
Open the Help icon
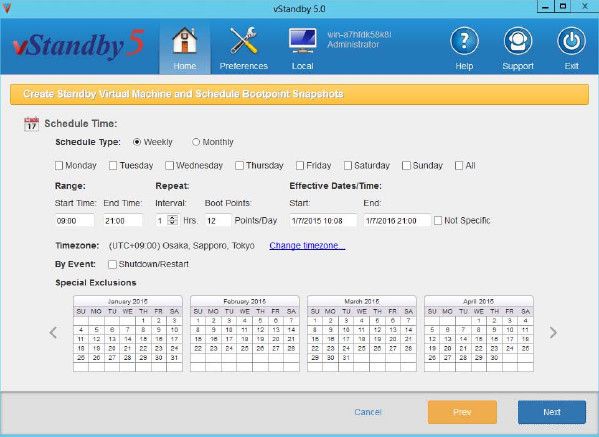coord(464,41)
